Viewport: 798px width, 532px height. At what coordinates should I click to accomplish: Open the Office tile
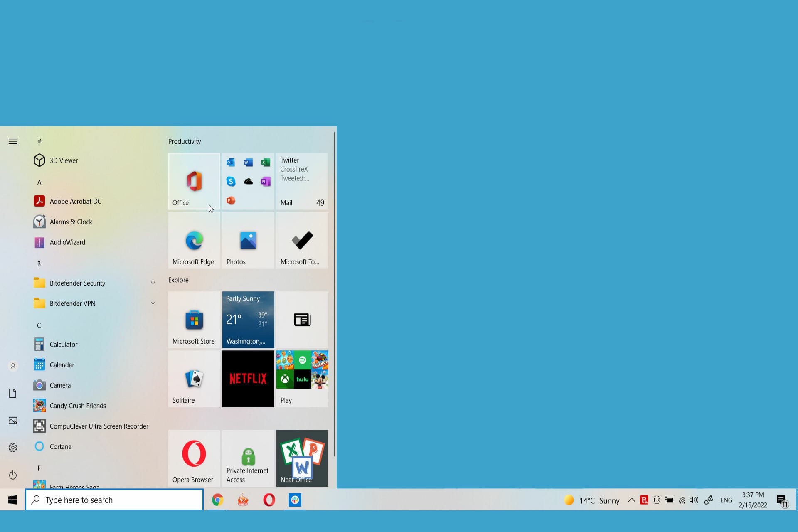[x=194, y=181]
